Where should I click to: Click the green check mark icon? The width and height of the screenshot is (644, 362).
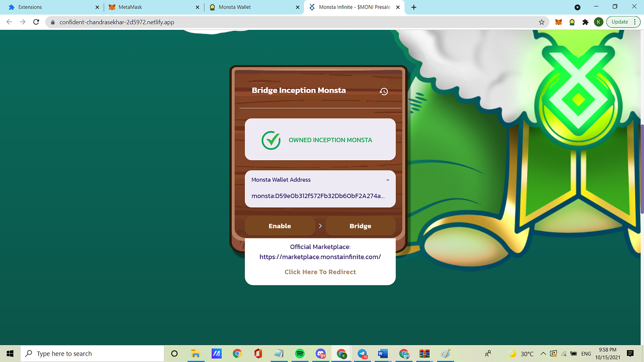point(271,140)
